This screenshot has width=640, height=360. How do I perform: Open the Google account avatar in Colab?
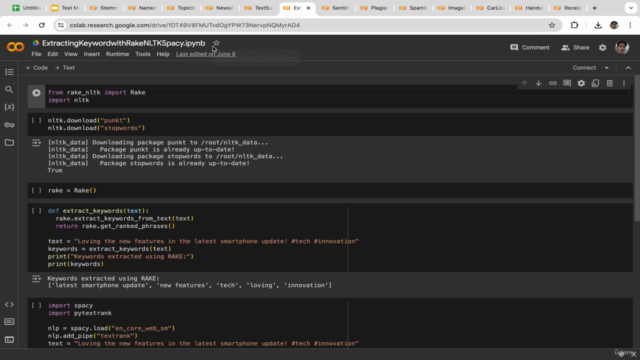coord(622,48)
